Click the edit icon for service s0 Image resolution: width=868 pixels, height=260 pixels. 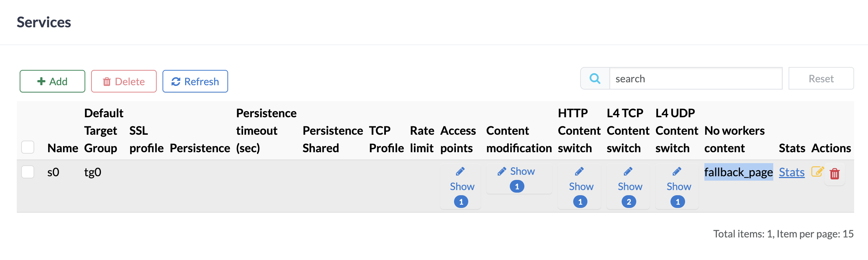pos(817,172)
